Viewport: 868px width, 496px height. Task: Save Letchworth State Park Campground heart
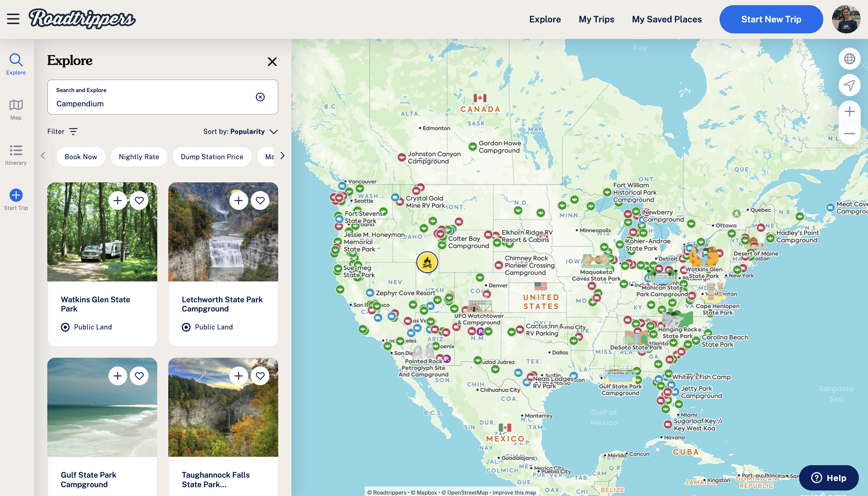(260, 201)
